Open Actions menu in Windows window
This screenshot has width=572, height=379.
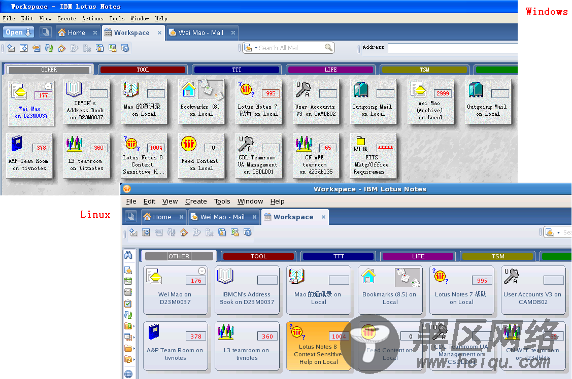tap(92, 18)
